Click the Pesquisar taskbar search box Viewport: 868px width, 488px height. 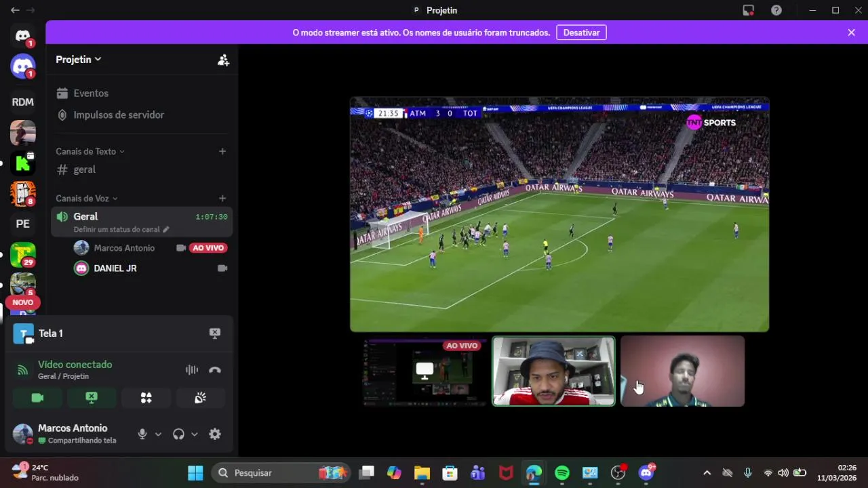coord(279,473)
